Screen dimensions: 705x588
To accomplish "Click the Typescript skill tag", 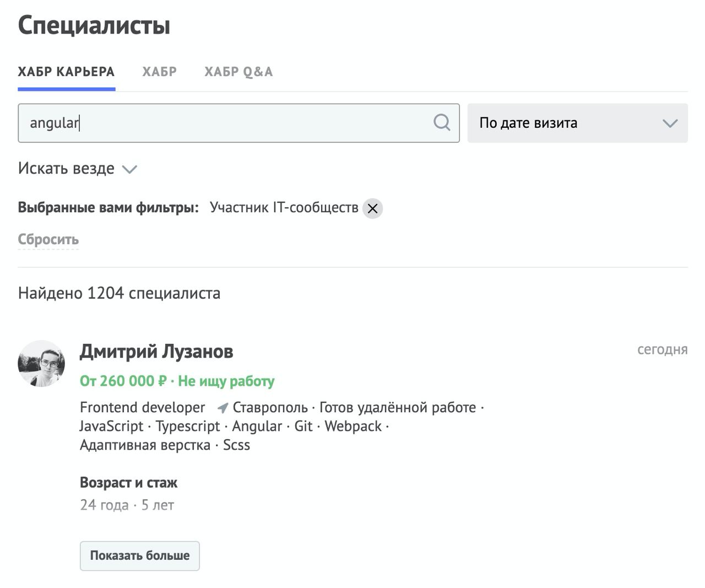I will [x=188, y=427].
